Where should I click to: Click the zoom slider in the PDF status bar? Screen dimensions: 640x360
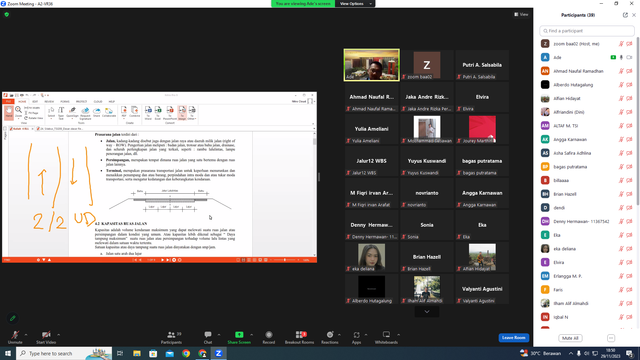point(285,260)
